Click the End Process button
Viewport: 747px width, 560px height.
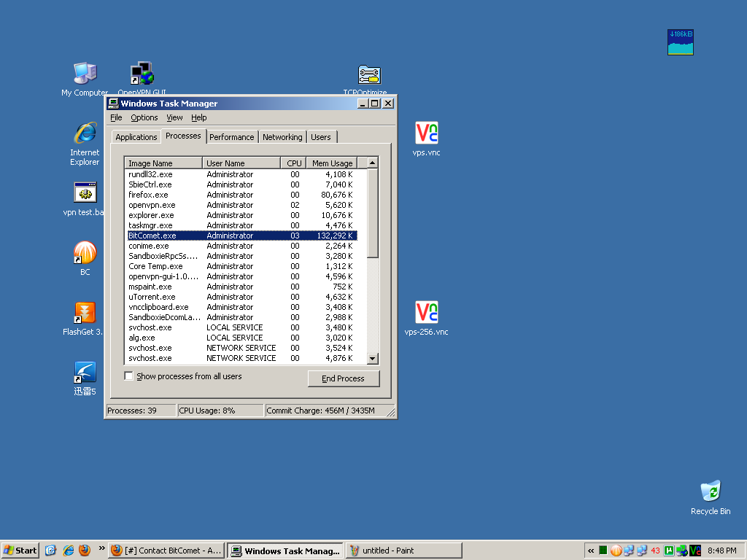click(x=344, y=378)
